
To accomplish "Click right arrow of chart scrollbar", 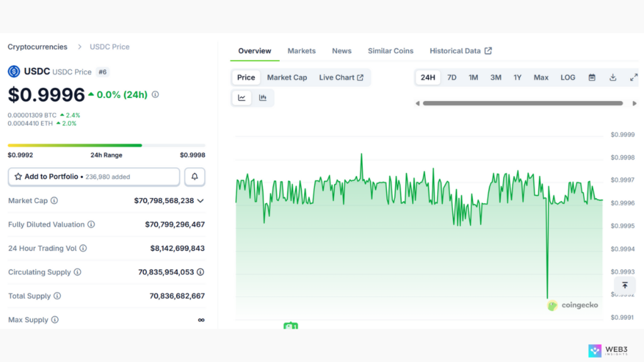I will click(x=634, y=103).
